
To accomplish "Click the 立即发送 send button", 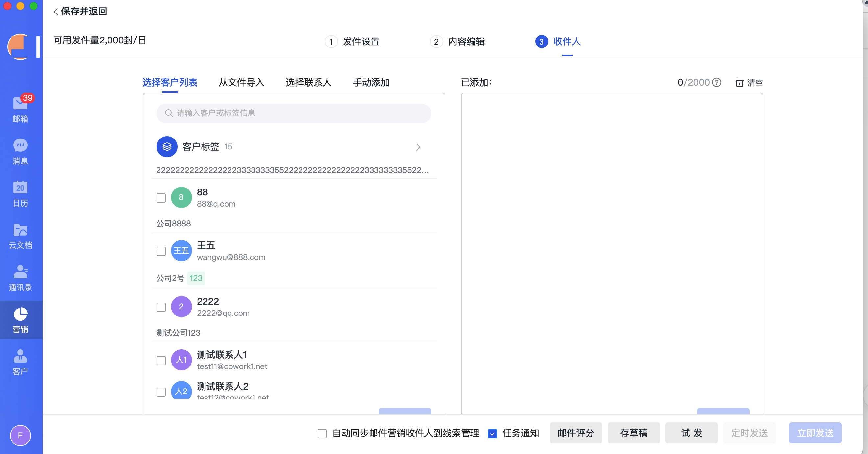I will point(815,433).
